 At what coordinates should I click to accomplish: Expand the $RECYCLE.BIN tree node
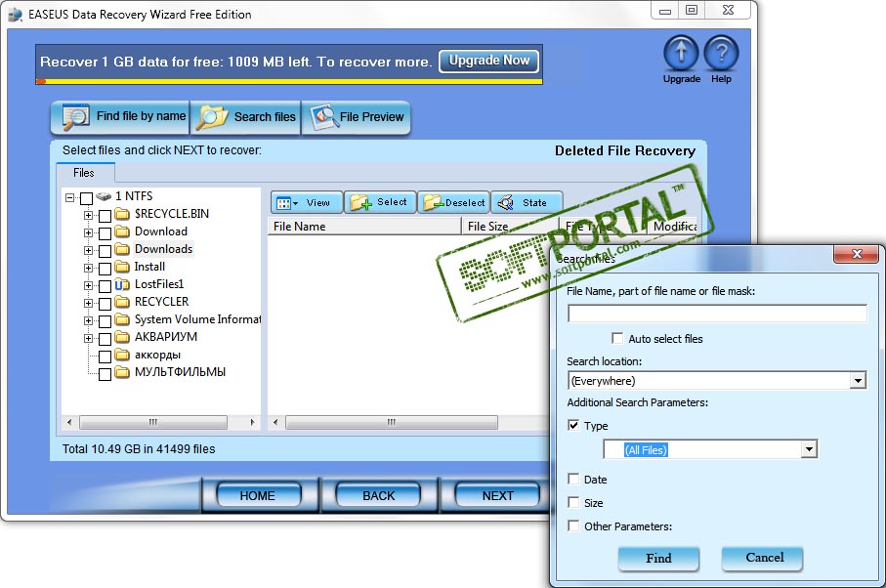click(88, 215)
